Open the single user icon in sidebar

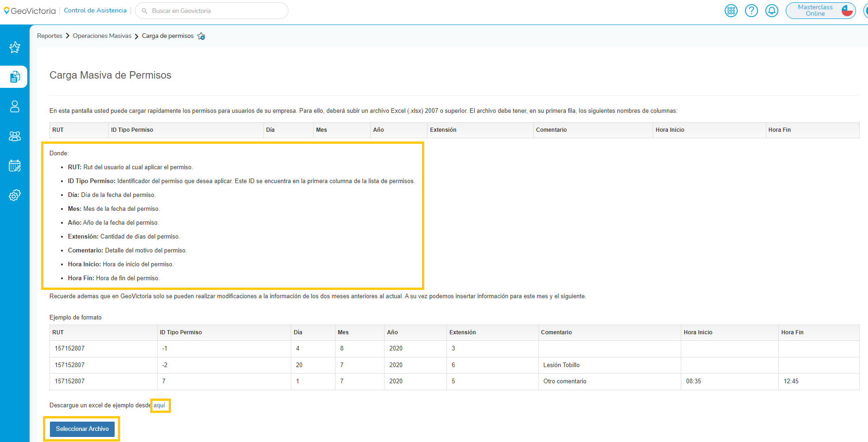15,106
